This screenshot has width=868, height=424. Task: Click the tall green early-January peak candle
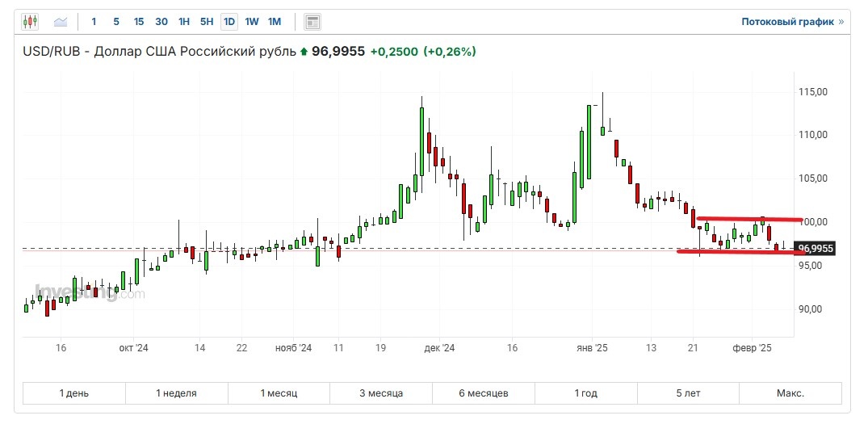(589, 141)
